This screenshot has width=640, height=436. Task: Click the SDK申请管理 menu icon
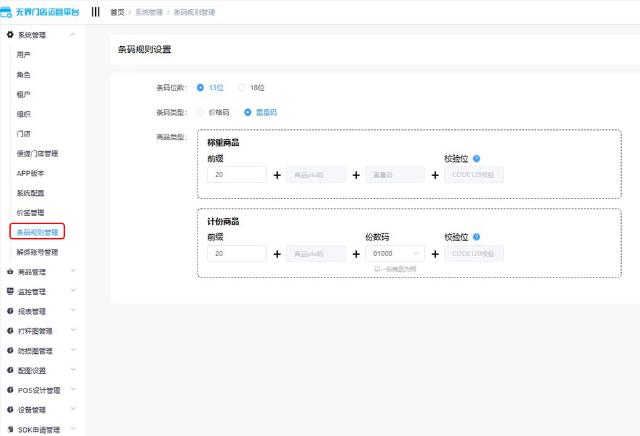pos(10,429)
